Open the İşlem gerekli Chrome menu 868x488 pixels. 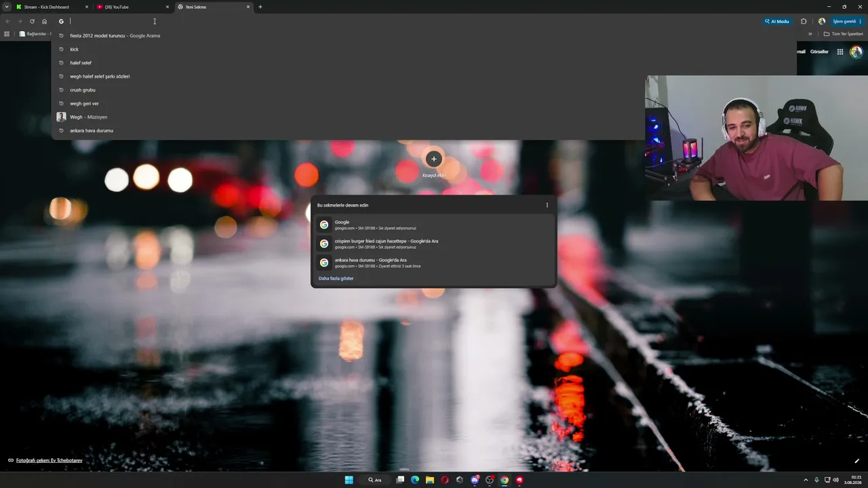(848, 21)
